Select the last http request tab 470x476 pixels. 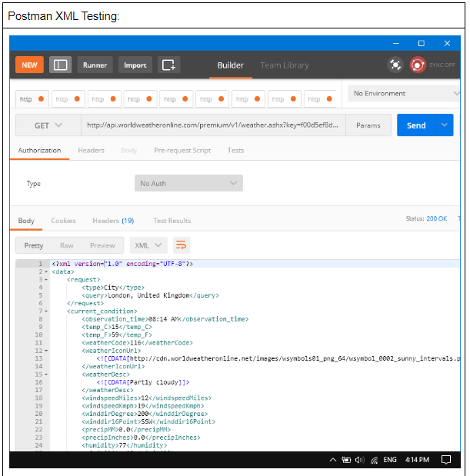(320, 99)
